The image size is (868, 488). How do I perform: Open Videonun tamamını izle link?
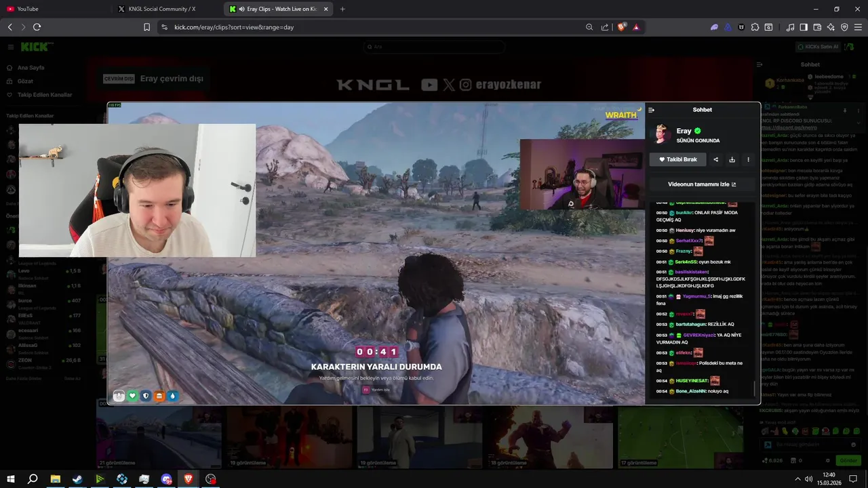[x=702, y=184]
